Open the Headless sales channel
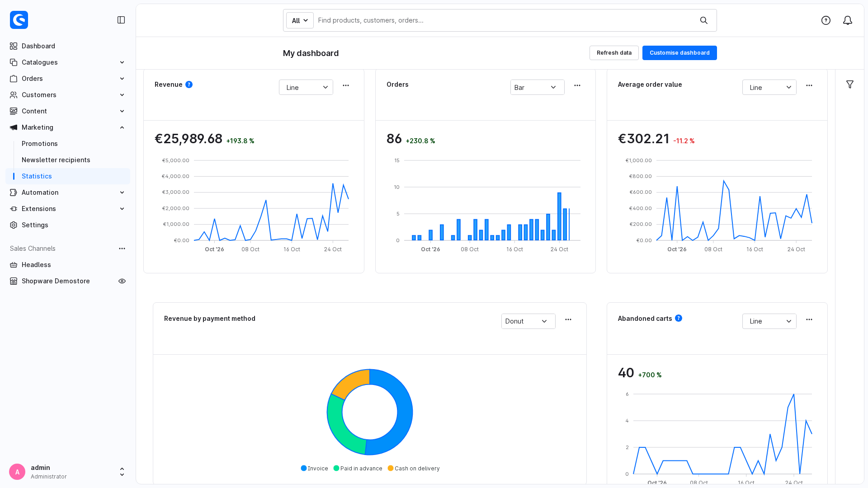Screen dimensions: 868x488 [x=68, y=265]
